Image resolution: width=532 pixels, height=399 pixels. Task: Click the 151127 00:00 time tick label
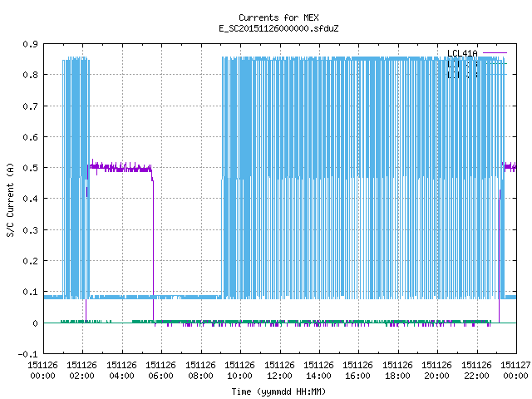pyautogui.click(x=515, y=371)
